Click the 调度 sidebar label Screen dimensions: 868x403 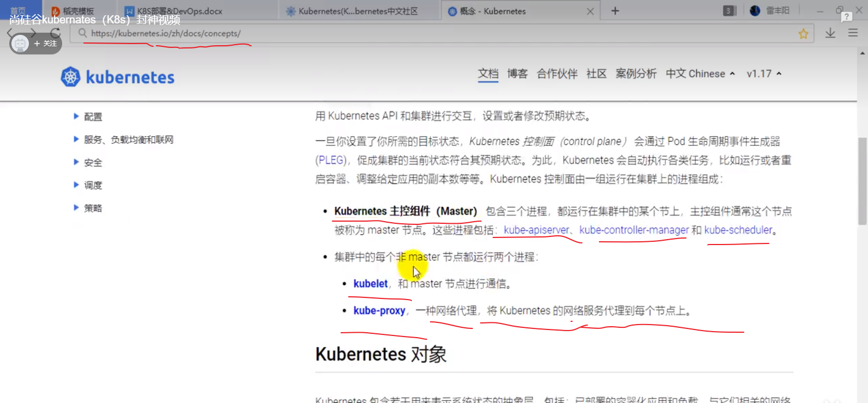click(93, 185)
